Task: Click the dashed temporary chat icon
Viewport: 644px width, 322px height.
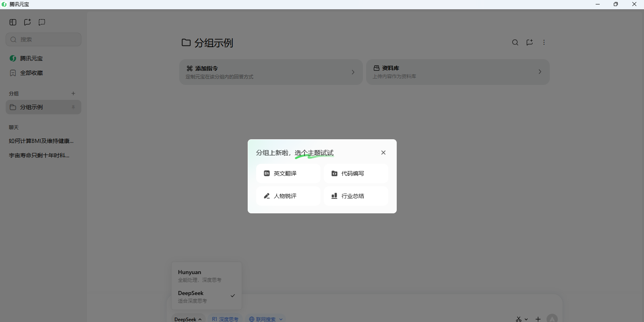Action: coord(42,22)
